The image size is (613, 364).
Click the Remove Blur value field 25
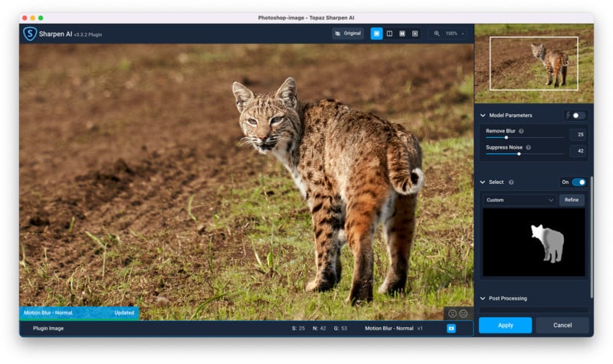pyautogui.click(x=579, y=135)
